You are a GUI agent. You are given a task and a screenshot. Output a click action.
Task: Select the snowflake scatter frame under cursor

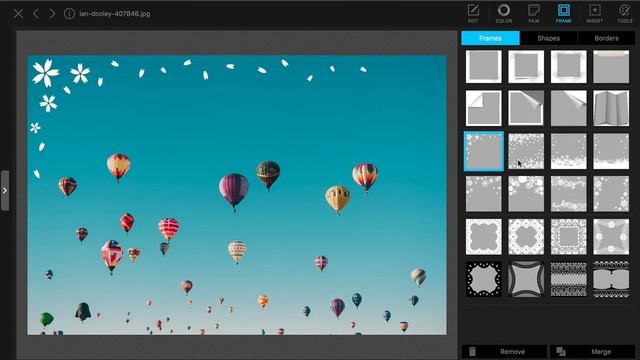[526, 151]
